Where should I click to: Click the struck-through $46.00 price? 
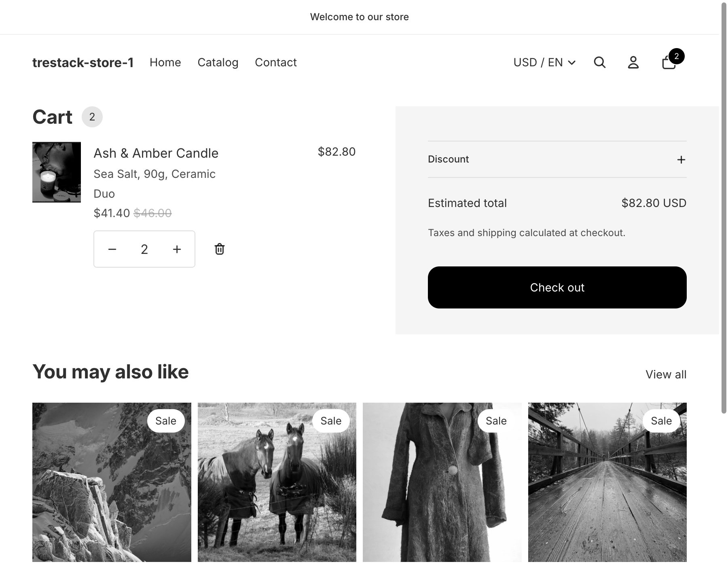point(152,213)
